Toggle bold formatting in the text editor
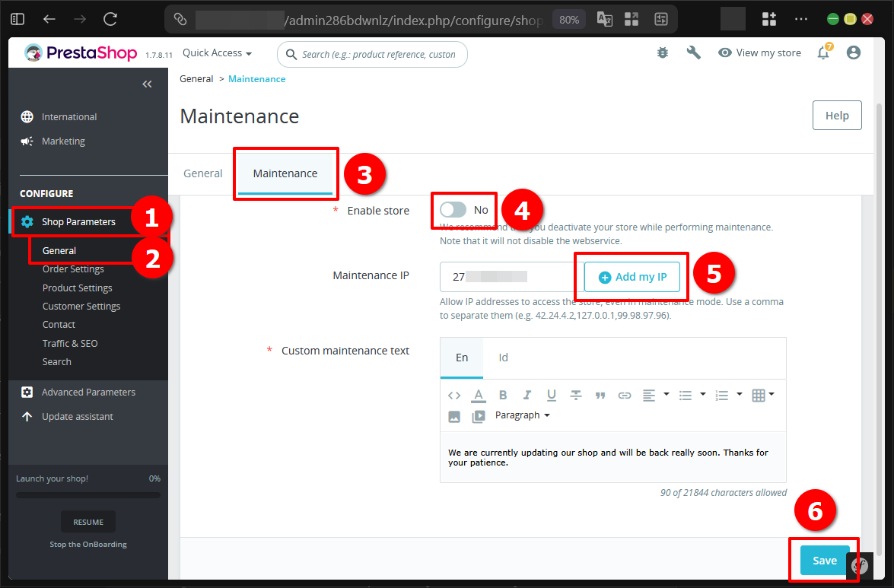The height and width of the screenshot is (588, 894). click(x=503, y=395)
